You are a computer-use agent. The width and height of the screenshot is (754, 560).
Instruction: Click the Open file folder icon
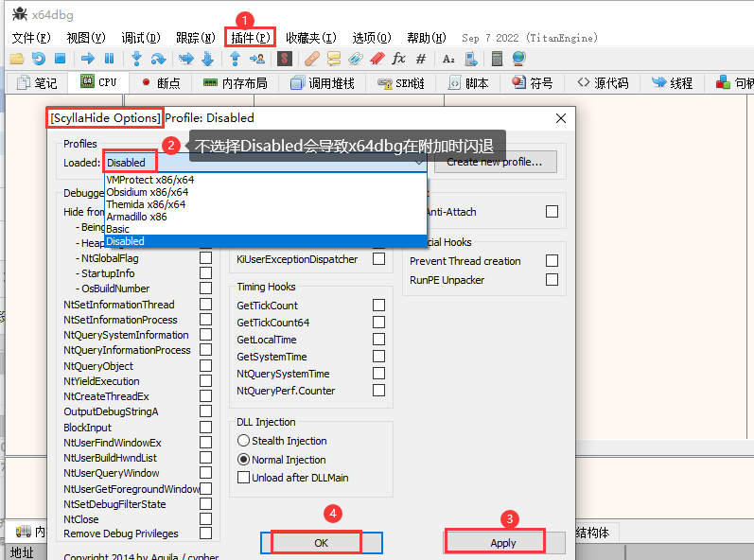click(x=17, y=59)
